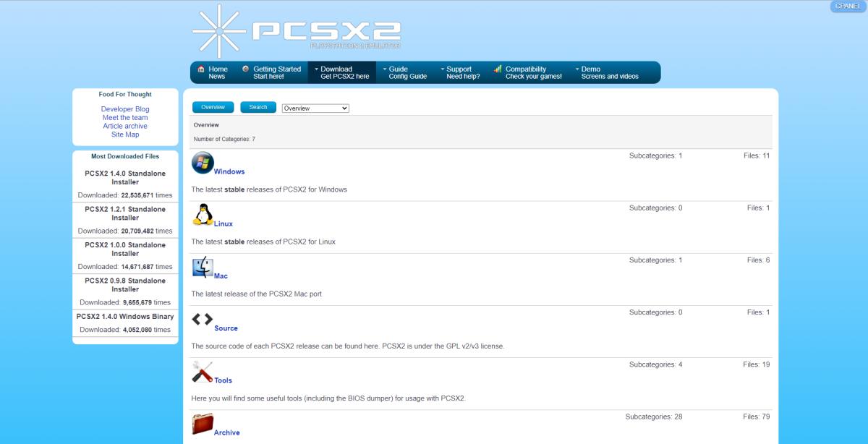The width and height of the screenshot is (868, 444).
Task: Click the blue Search button
Action: coord(258,107)
